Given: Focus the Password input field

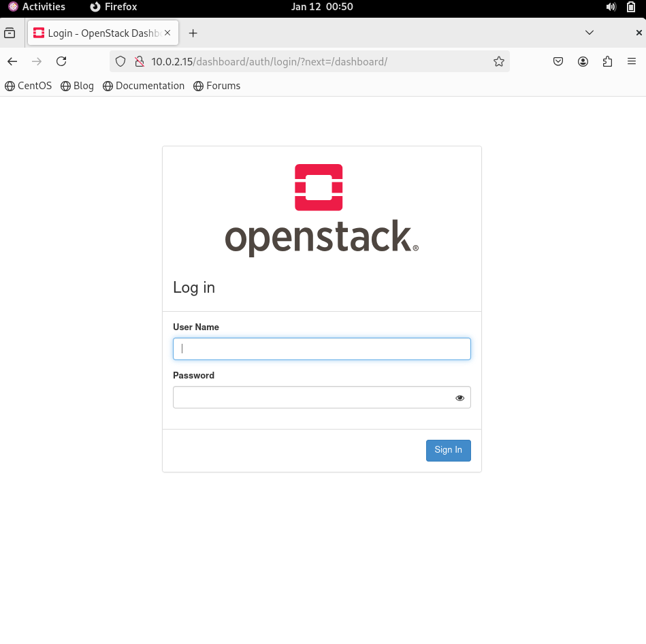Looking at the screenshot, I should coord(322,397).
